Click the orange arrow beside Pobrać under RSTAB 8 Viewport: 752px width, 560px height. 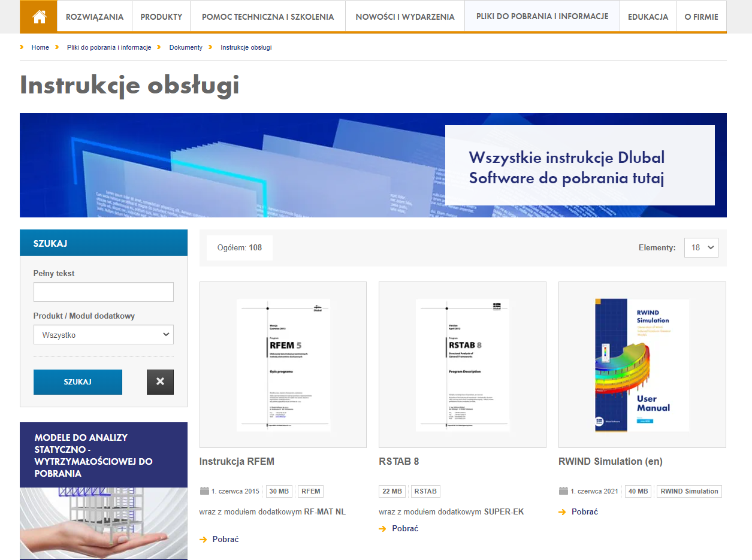pos(382,528)
